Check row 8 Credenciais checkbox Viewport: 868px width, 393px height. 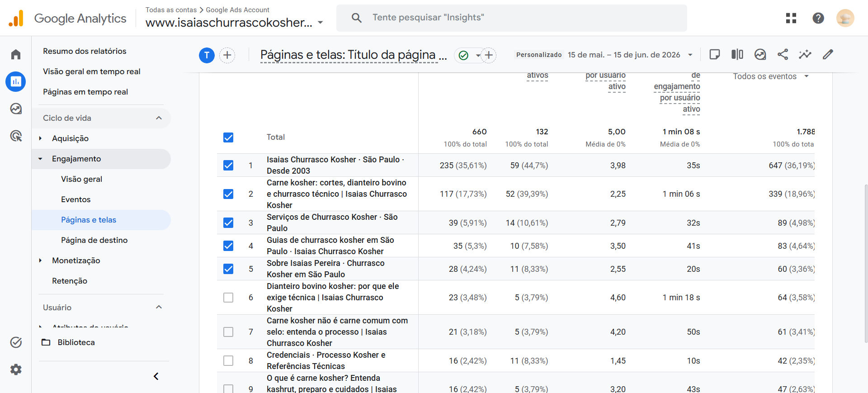click(228, 361)
